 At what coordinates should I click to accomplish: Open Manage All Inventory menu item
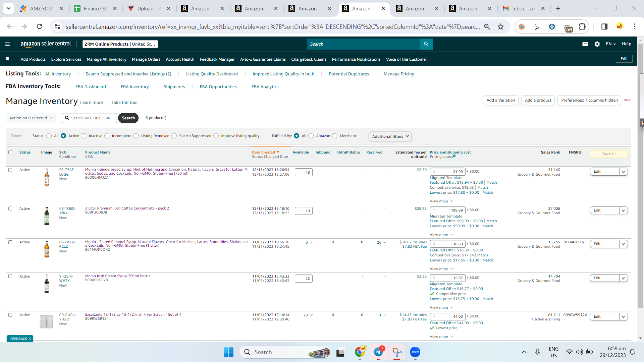107,59
